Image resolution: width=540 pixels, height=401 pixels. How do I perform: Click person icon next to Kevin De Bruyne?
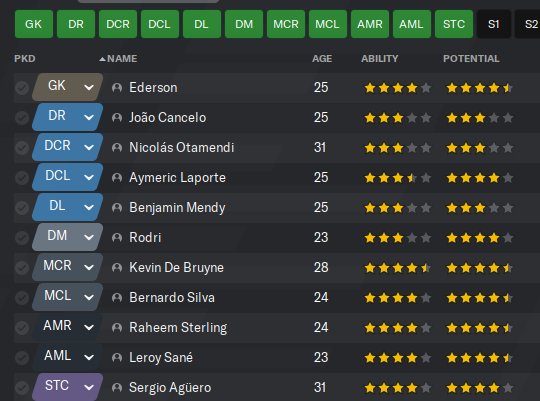click(x=117, y=268)
